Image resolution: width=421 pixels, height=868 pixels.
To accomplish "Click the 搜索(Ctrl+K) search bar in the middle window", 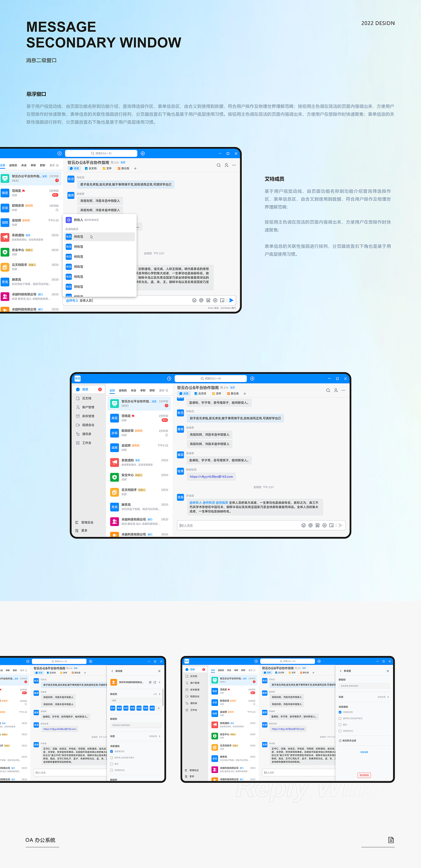I will click(211, 378).
